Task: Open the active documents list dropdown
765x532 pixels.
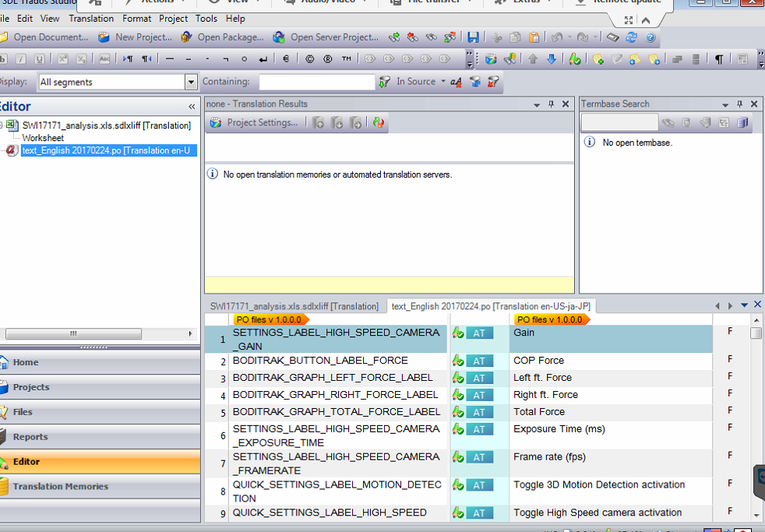Action: click(744, 305)
